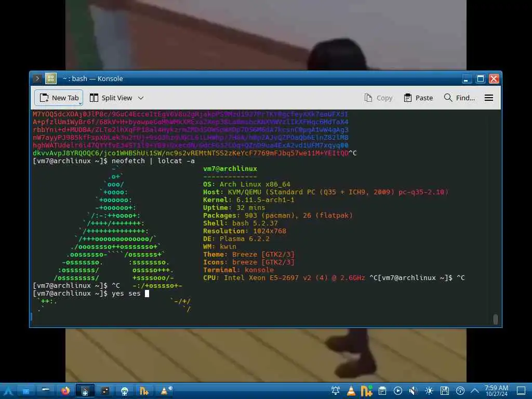Open the Split View dropdown chevron
Image resolution: width=532 pixels, height=399 pixels.
click(141, 98)
